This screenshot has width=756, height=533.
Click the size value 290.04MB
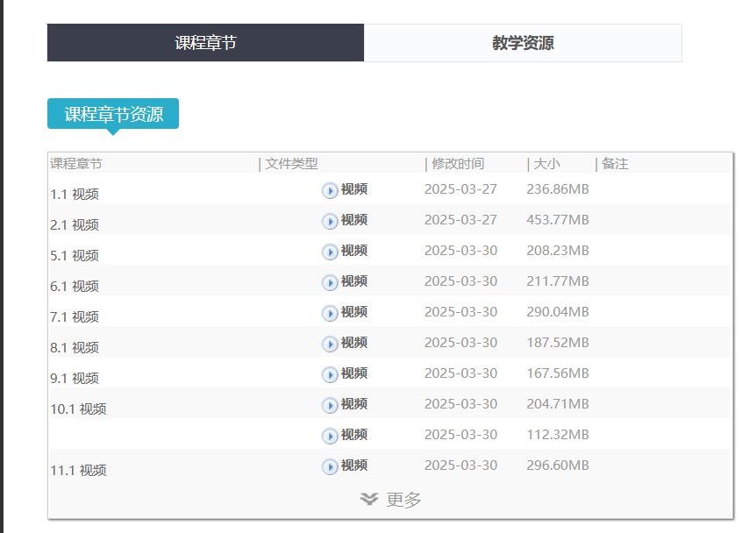click(558, 312)
